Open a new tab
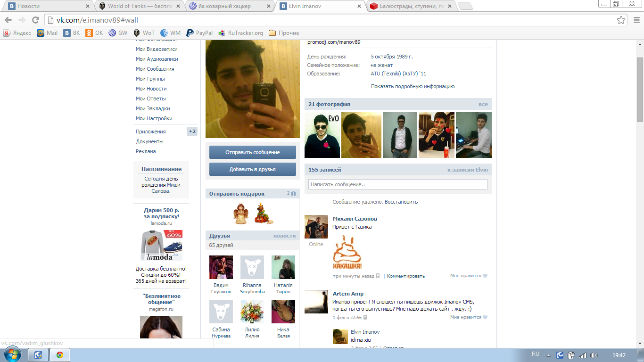This screenshot has width=644, height=362. (465, 7)
